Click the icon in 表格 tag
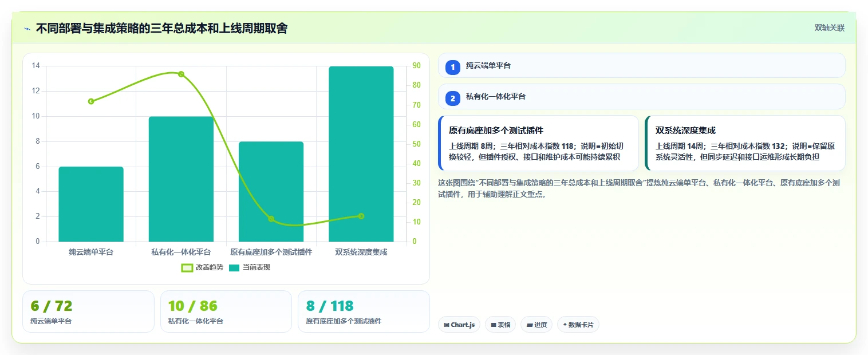Viewport: 868px width, 355px height. click(x=494, y=325)
